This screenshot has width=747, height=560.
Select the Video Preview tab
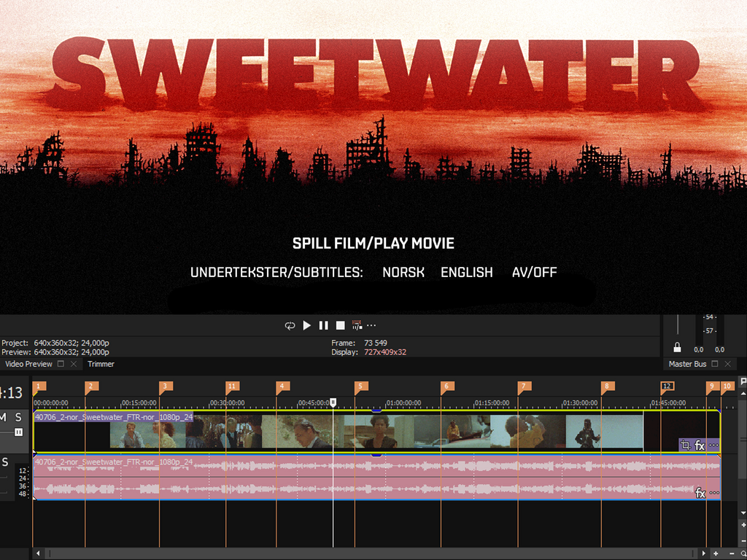pyautogui.click(x=28, y=364)
